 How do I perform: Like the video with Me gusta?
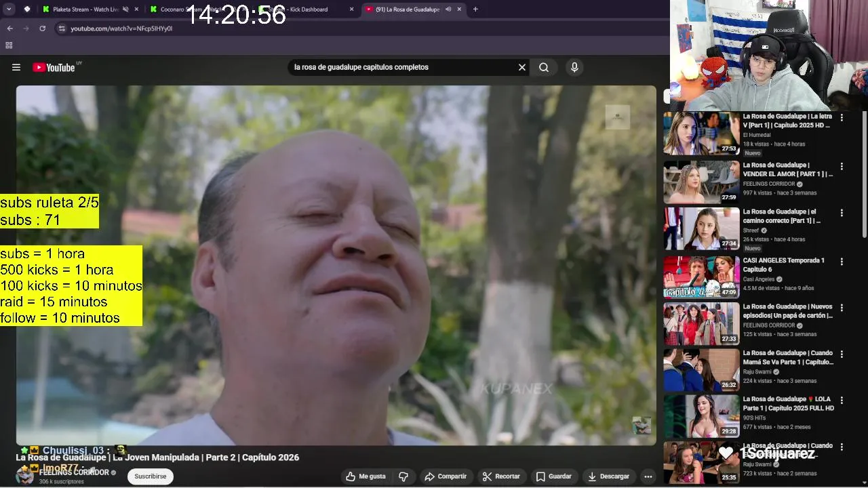pos(366,476)
